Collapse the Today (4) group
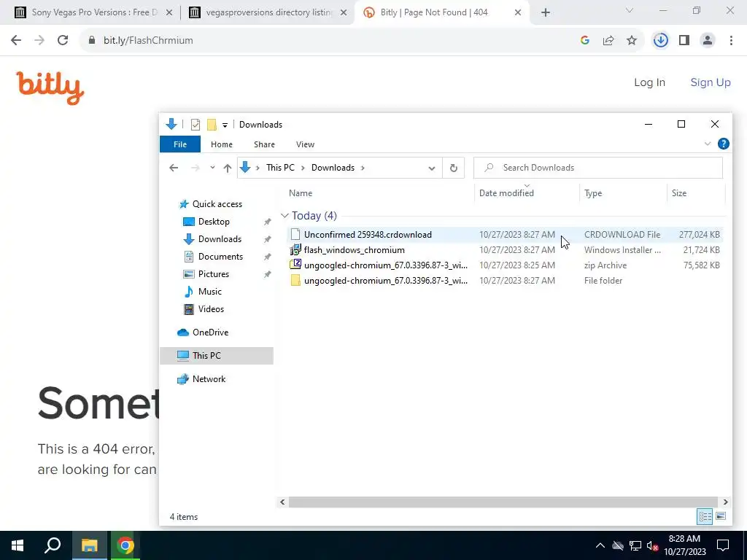The image size is (747, 560). [x=285, y=216]
